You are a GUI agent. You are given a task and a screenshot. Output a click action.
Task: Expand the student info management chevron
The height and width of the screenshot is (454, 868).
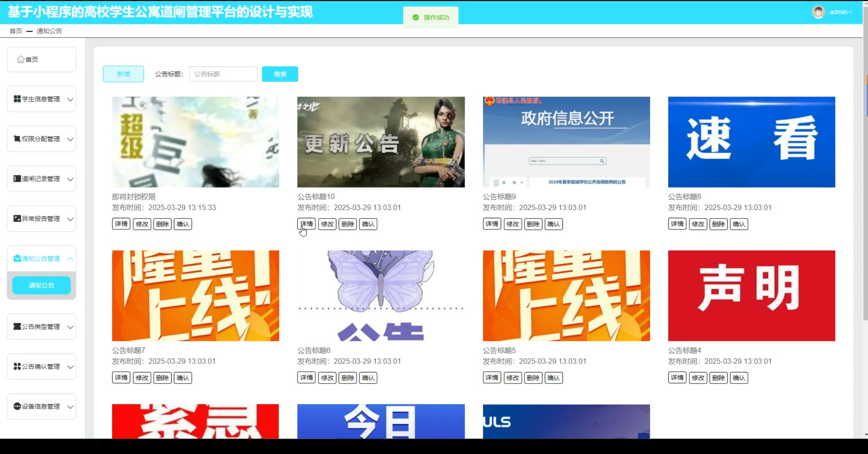click(x=70, y=99)
